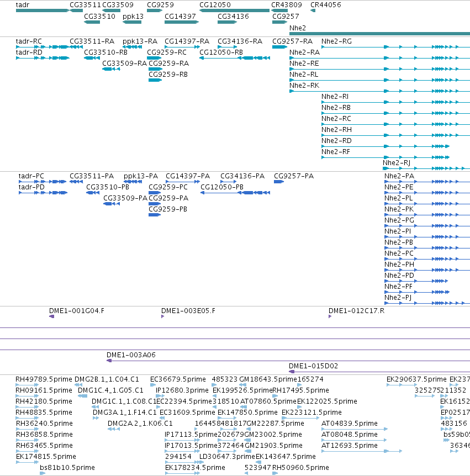This screenshot has height=476, width=470.
Task: Select the DME1-012C17.R feature label
Action: tap(356, 311)
